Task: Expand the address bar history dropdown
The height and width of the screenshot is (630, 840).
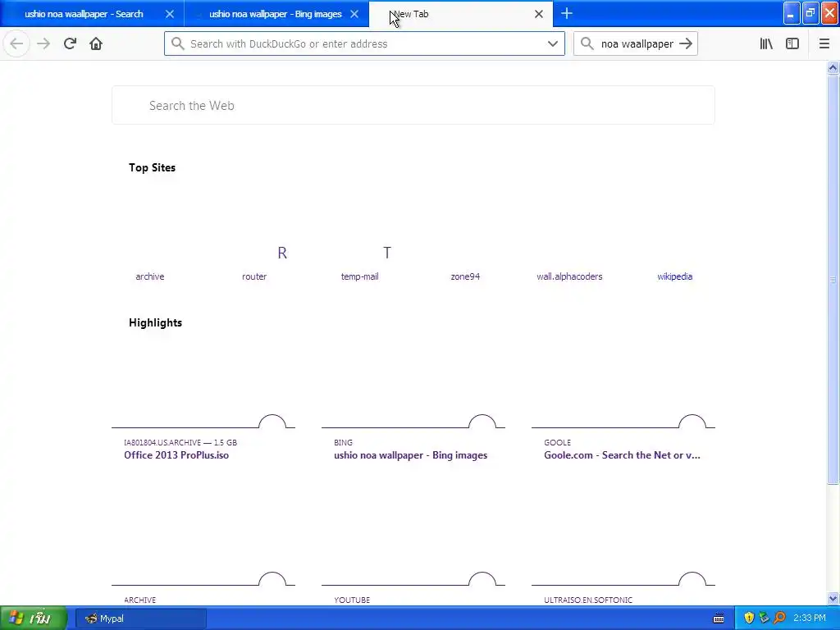Action: [553, 43]
